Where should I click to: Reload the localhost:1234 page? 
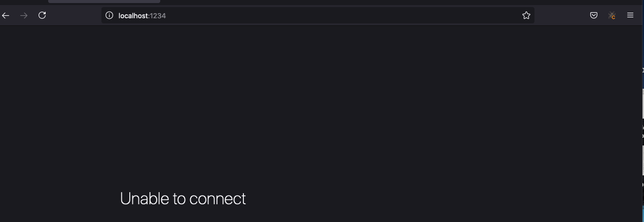43,15
